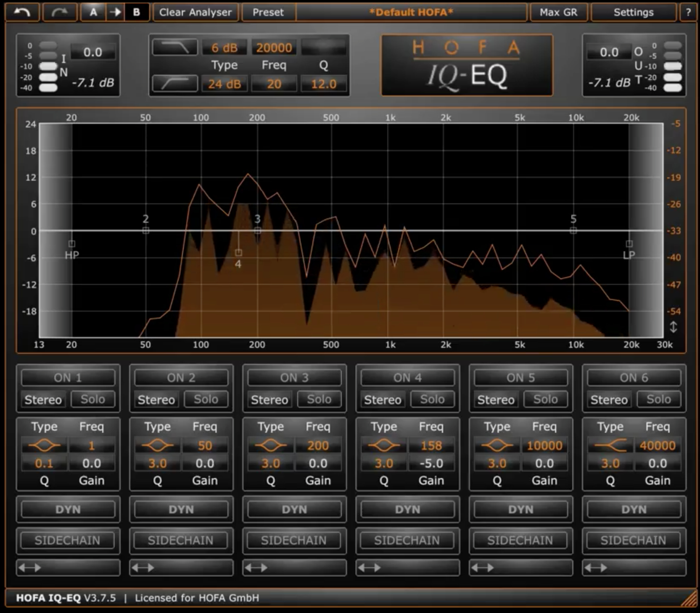The image size is (700, 613).
Task: Click band 1 bell filter type icon
Action: [x=44, y=445]
